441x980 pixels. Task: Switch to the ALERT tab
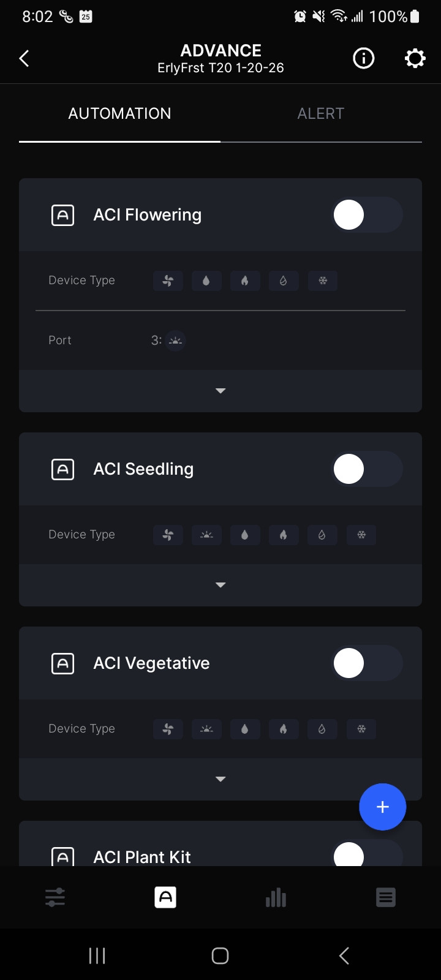pos(320,114)
